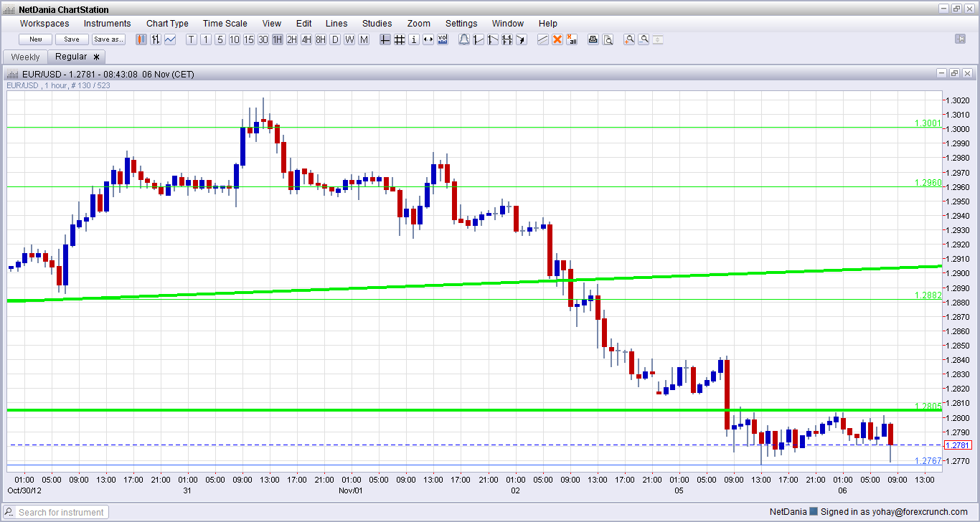Select the delete line (orange X) tool
Screen dimensions: 980x522
pos(557,39)
